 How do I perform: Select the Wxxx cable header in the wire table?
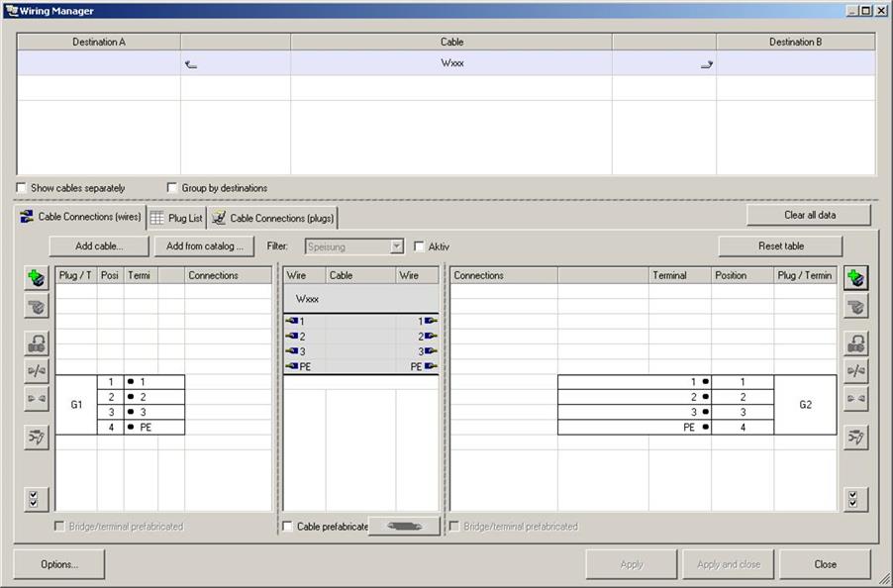(361, 299)
